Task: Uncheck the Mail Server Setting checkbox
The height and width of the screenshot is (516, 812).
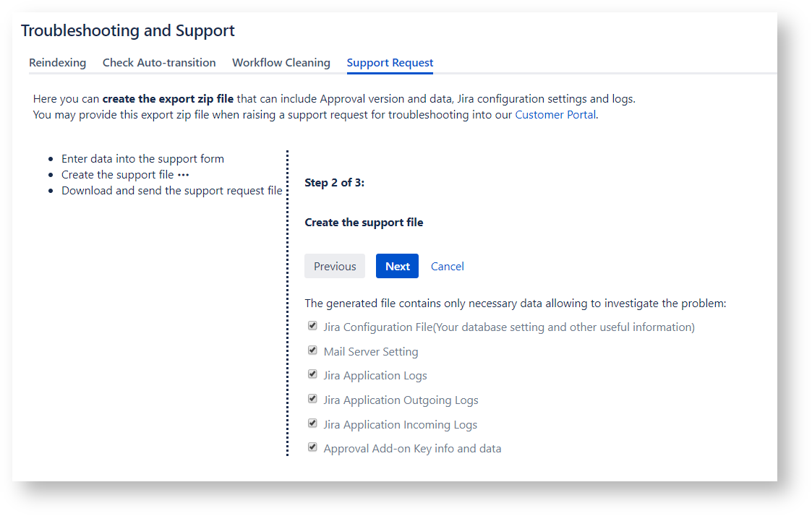Action: pos(312,351)
